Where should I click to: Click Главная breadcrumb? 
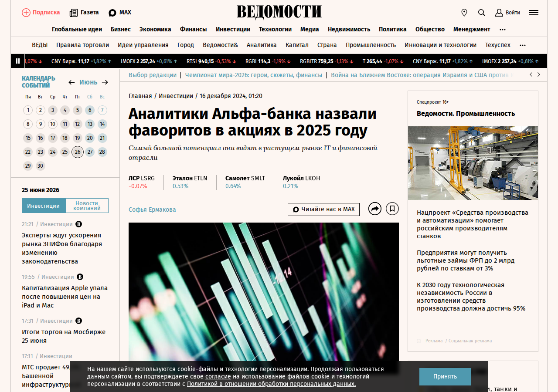(x=140, y=96)
